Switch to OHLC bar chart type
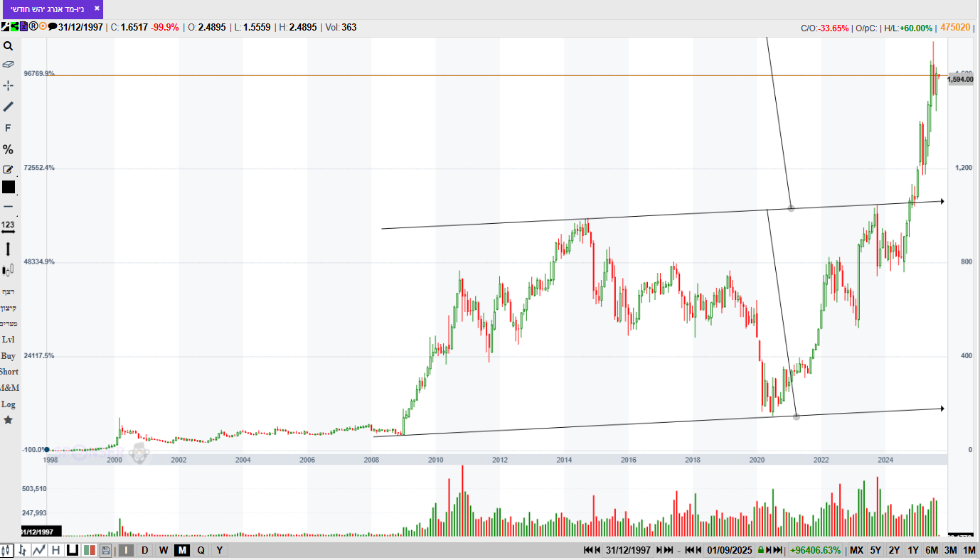 pos(23,550)
